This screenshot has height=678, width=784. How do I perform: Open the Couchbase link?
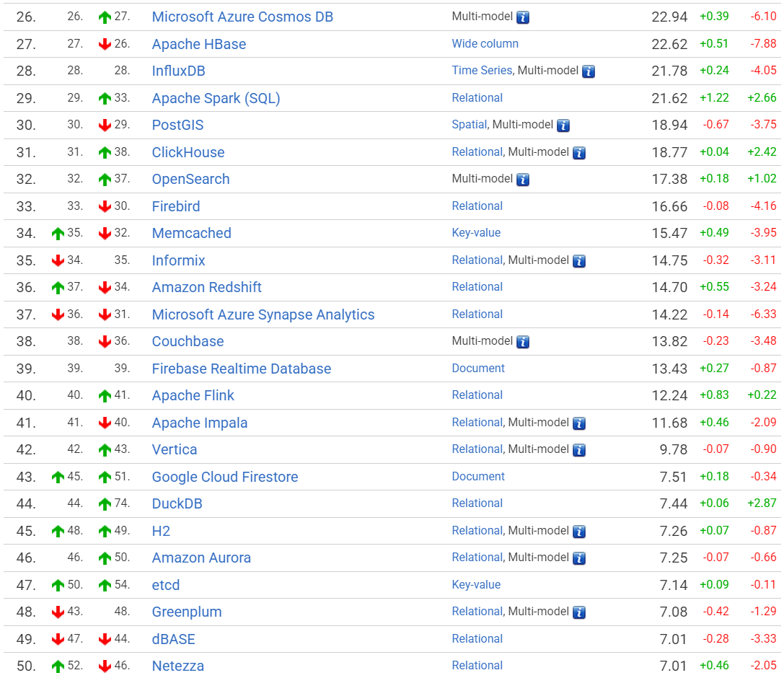point(188,341)
